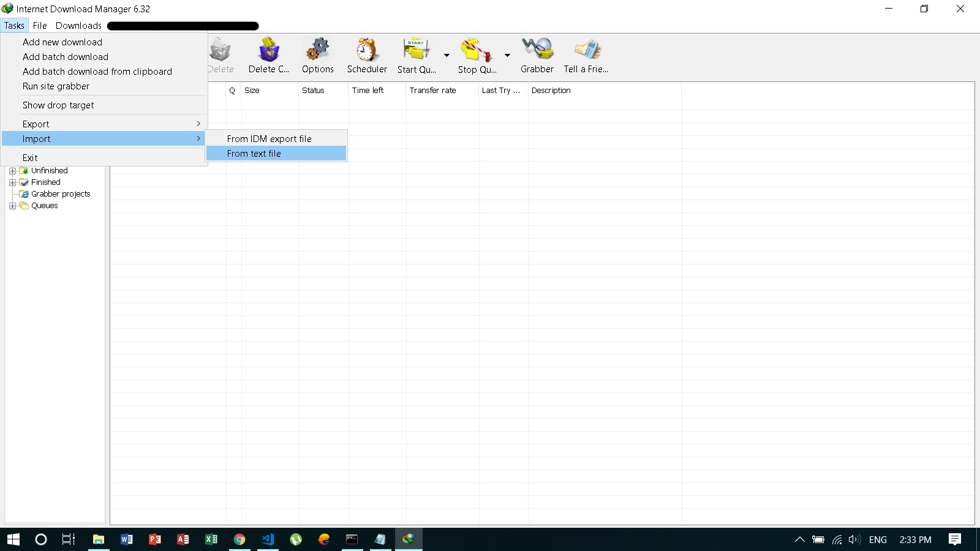Screen dimensions: 980x551
Task: Expand the Queues folder in sidebar
Action: tap(13, 206)
